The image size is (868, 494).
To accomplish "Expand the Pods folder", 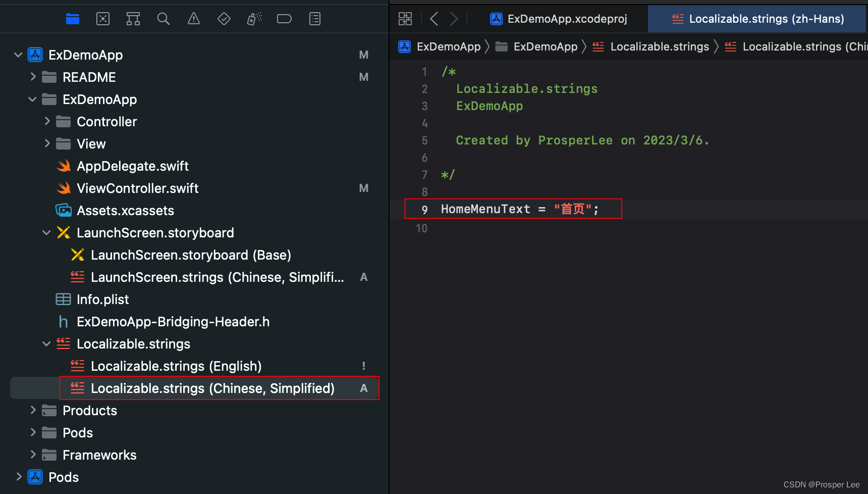I will [x=33, y=432].
